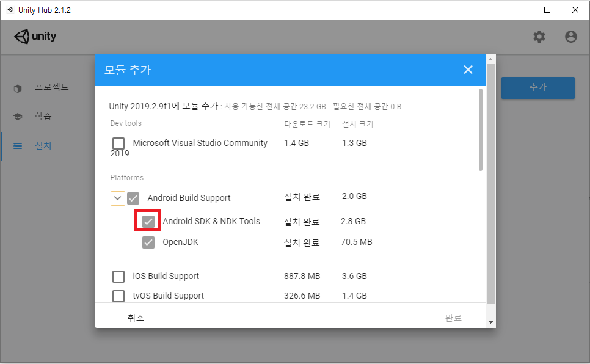
Task: Toggle Android Build Support checkbox
Action: click(133, 198)
